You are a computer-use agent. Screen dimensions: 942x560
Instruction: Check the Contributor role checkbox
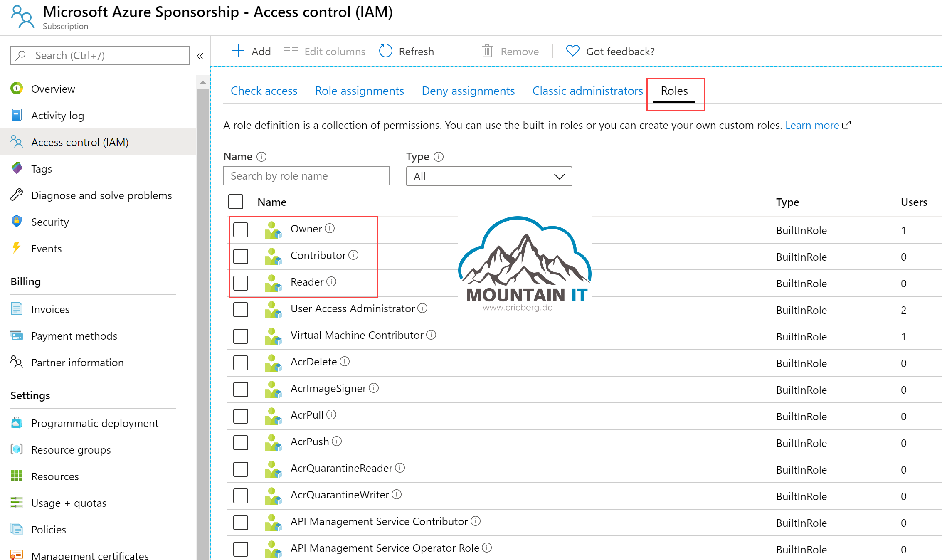pyautogui.click(x=241, y=256)
